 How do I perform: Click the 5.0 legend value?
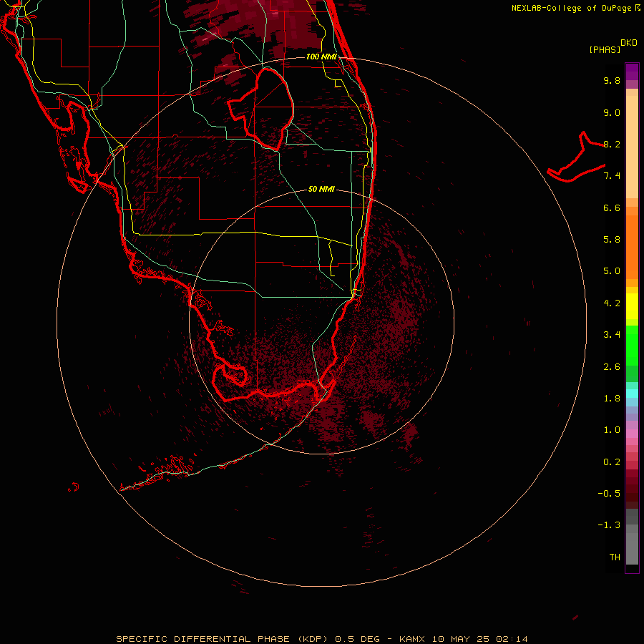pos(612,271)
